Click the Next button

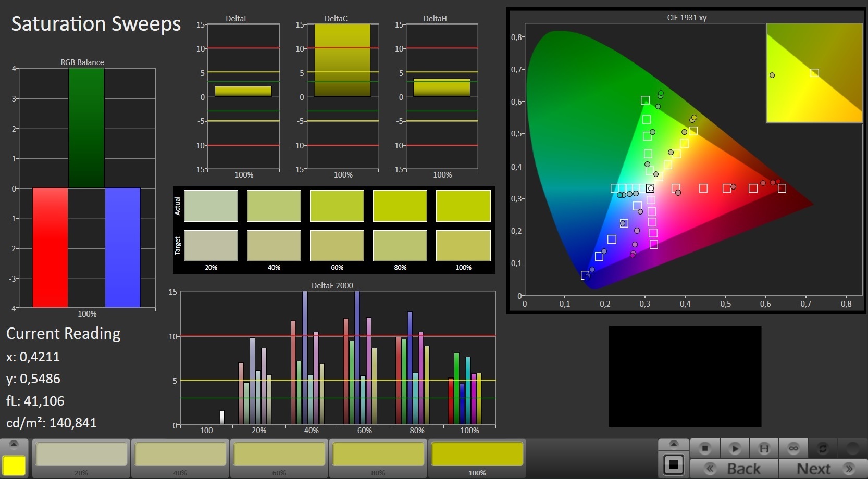(x=823, y=468)
